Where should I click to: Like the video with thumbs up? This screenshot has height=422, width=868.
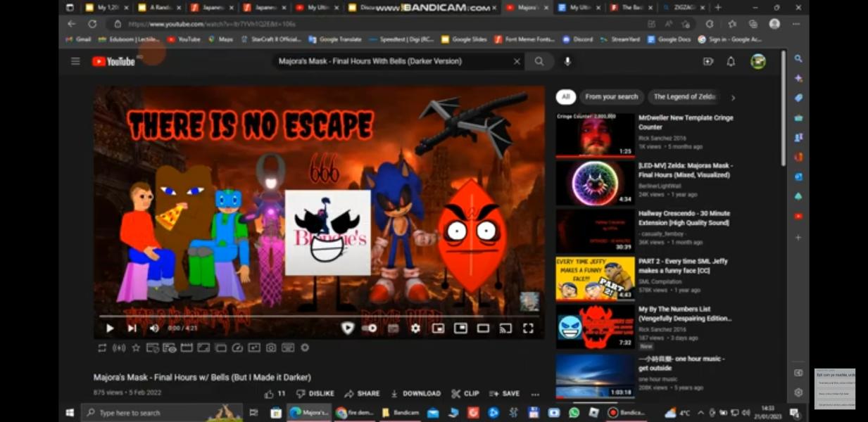click(x=275, y=394)
